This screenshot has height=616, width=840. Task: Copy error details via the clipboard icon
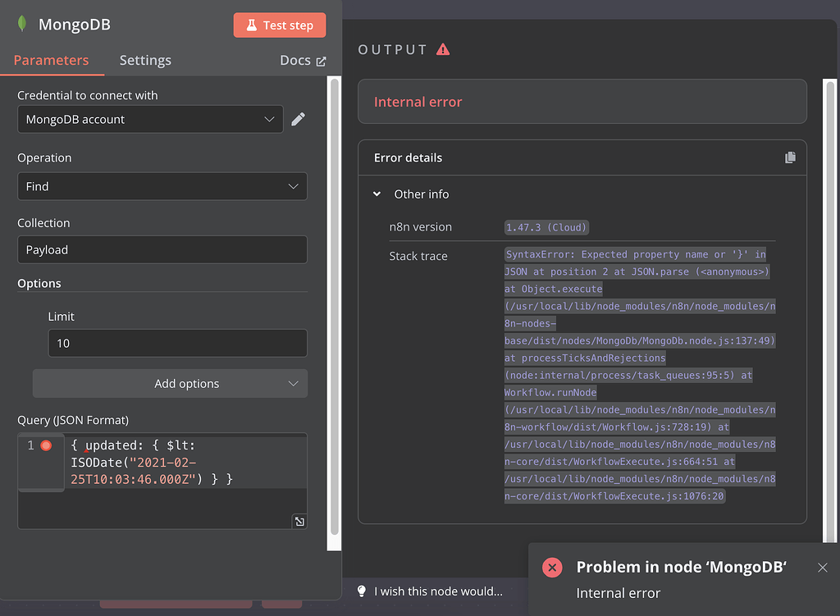[x=790, y=157]
